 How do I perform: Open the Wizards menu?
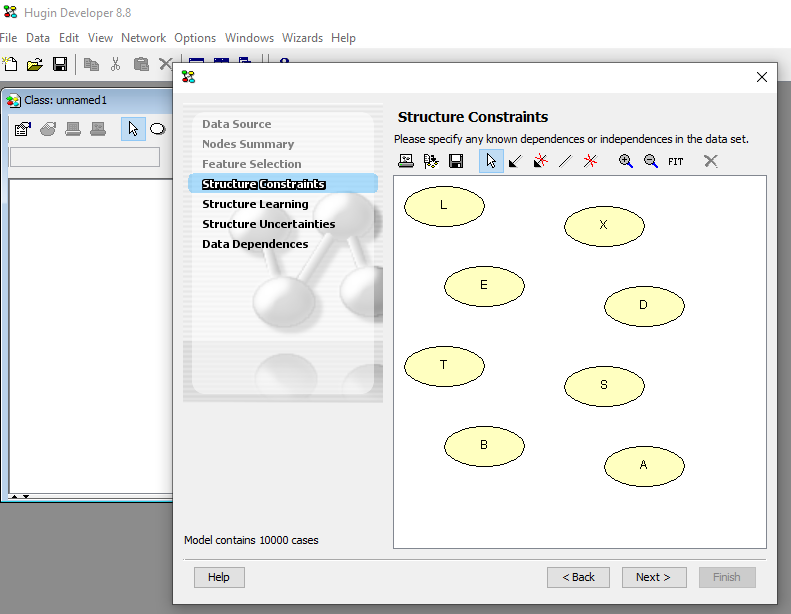[x=302, y=38]
